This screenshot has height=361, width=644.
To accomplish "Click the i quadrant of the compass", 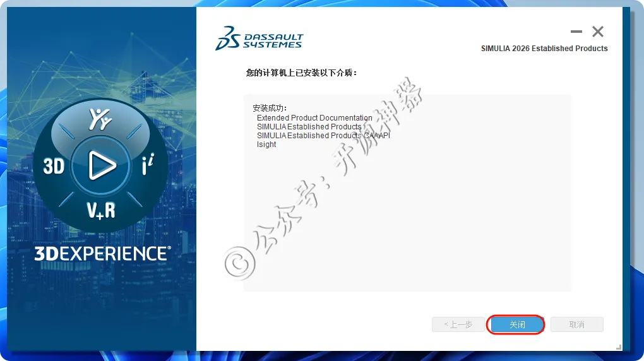I will 148,164.
